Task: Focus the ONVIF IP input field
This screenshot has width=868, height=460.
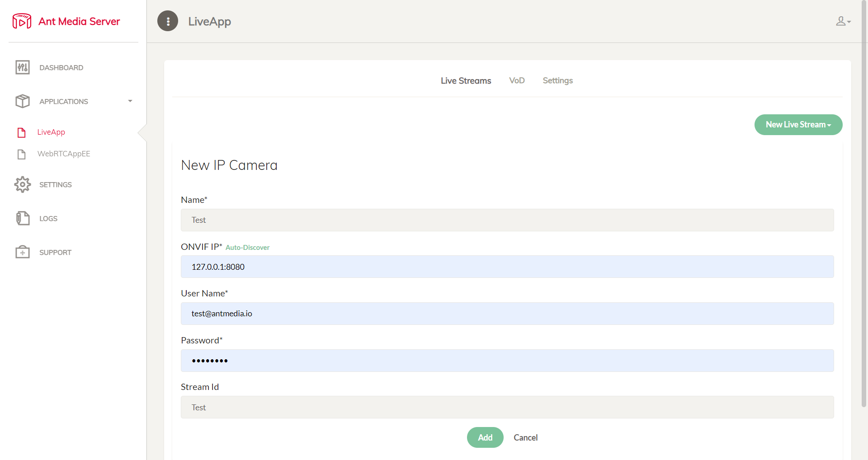Action: (x=507, y=267)
